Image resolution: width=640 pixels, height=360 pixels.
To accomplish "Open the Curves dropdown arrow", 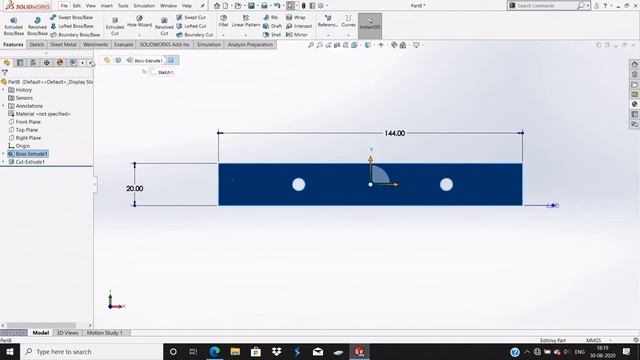I will click(348, 35).
